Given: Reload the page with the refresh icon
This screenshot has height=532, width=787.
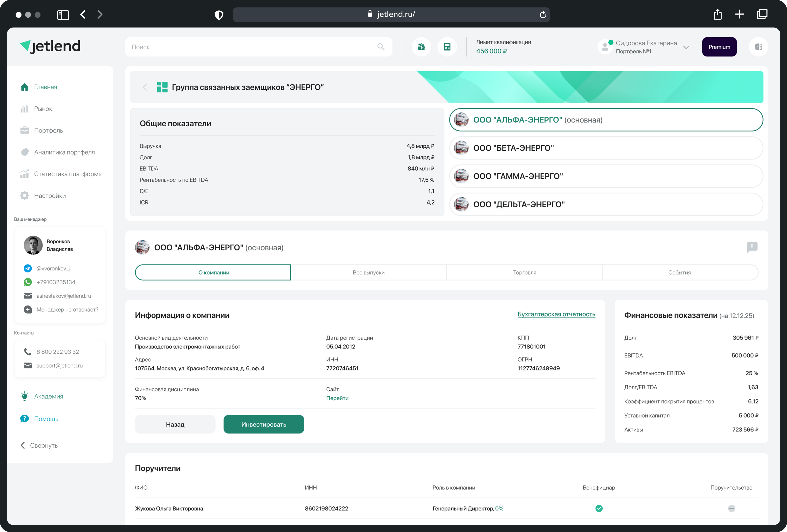Looking at the screenshot, I should [x=543, y=15].
